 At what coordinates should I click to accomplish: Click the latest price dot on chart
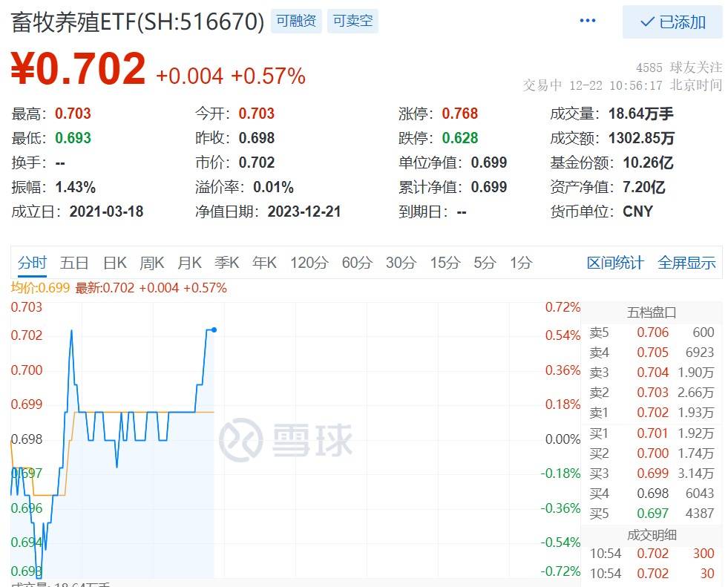point(214,329)
